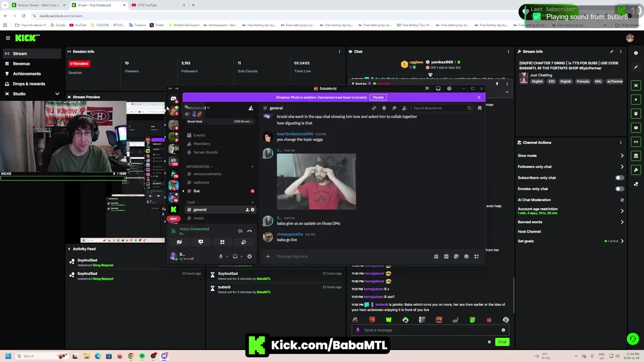
Task: Select Stream in Kick sidebar
Action: click(31, 53)
